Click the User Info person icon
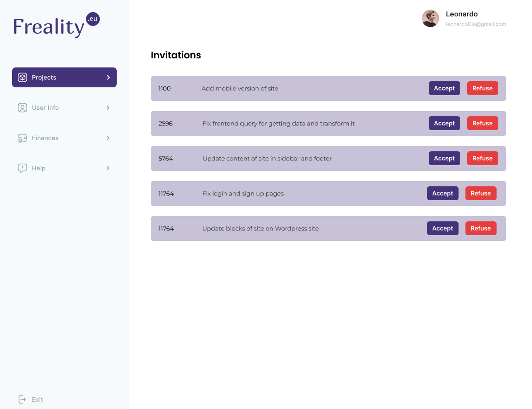Viewport: 532px width, 409px height. pos(22,108)
